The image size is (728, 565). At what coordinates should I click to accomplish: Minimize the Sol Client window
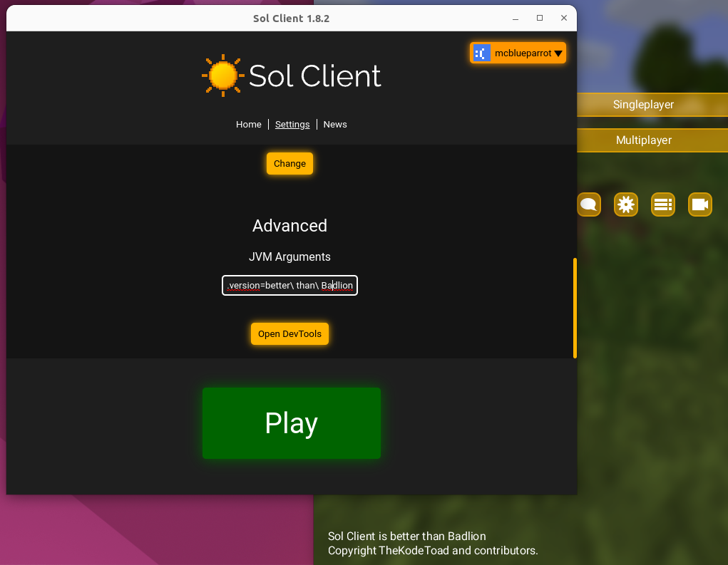point(516,18)
